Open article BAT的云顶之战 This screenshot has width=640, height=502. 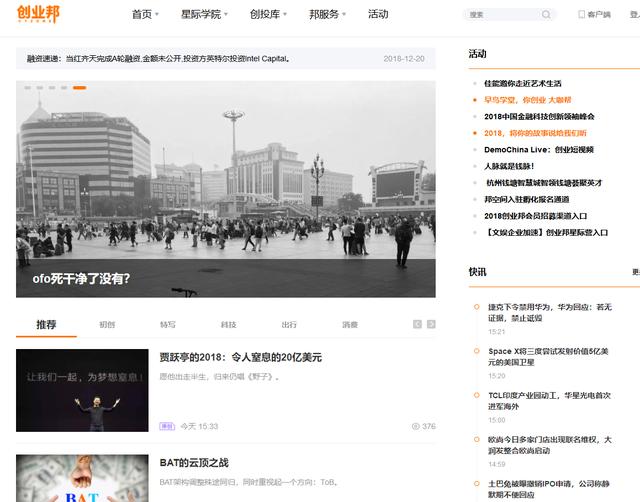(x=194, y=463)
